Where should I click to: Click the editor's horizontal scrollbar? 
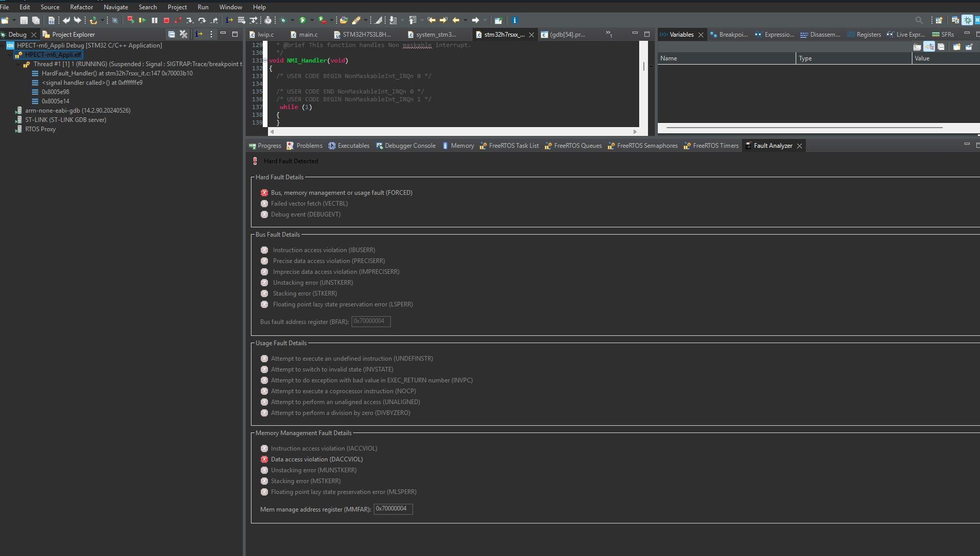pos(453,132)
